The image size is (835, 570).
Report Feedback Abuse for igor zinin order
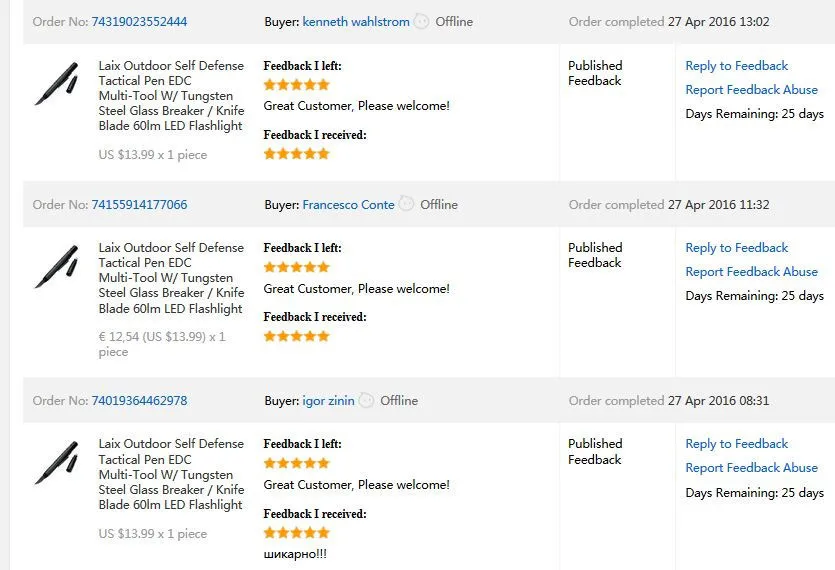coord(751,468)
